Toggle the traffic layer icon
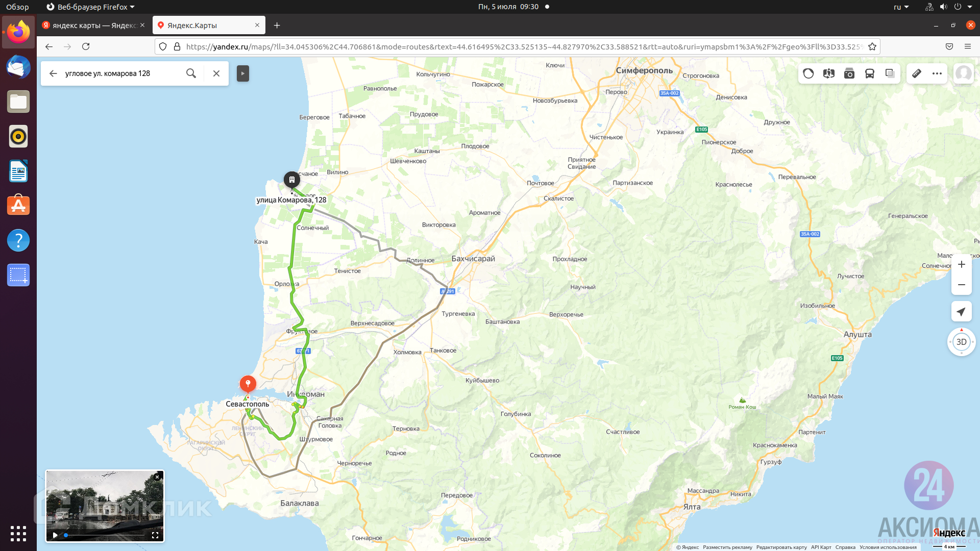The image size is (980, 551). point(808,73)
